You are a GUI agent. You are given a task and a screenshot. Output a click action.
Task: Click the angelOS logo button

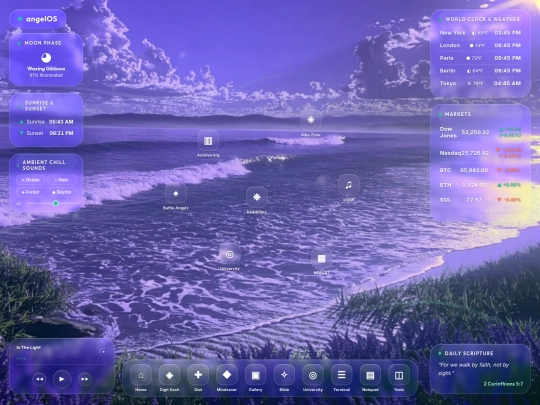tap(38, 19)
